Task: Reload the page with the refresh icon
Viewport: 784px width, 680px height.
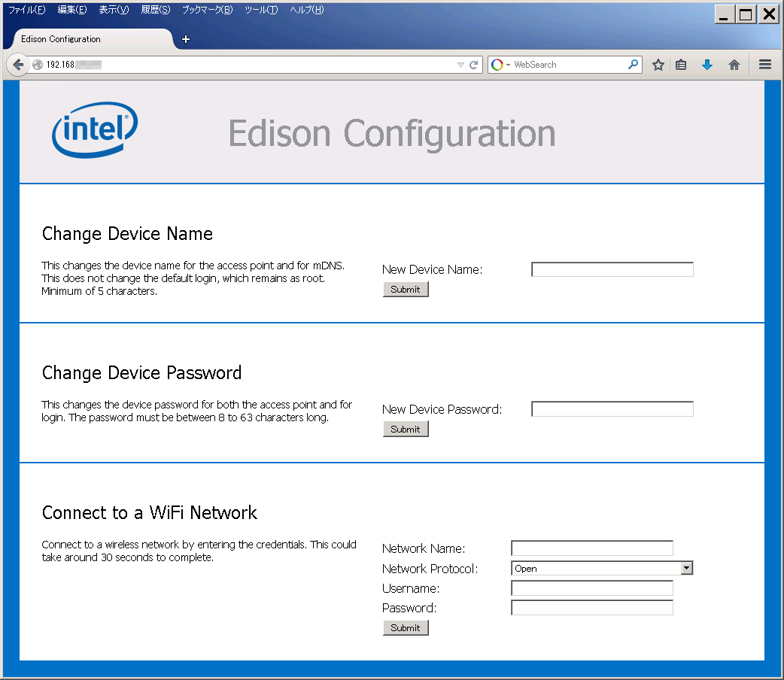Action: [x=473, y=65]
